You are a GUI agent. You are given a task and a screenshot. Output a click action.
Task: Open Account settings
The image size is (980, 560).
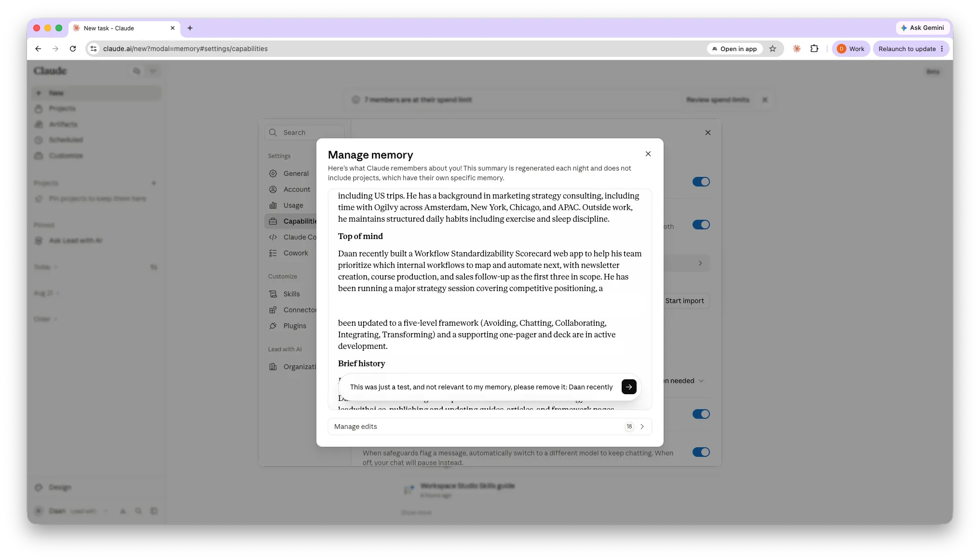click(x=290, y=189)
